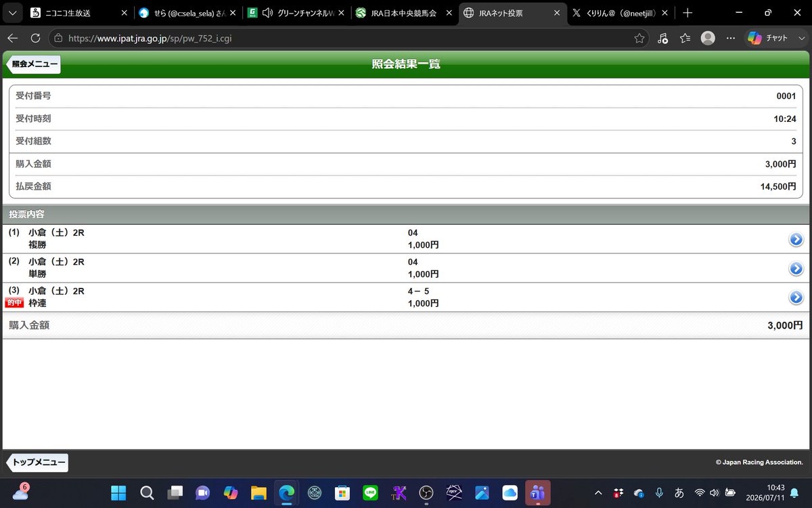Open File Explorer from taskbar
This screenshot has width=812, height=508.
coord(258,493)
